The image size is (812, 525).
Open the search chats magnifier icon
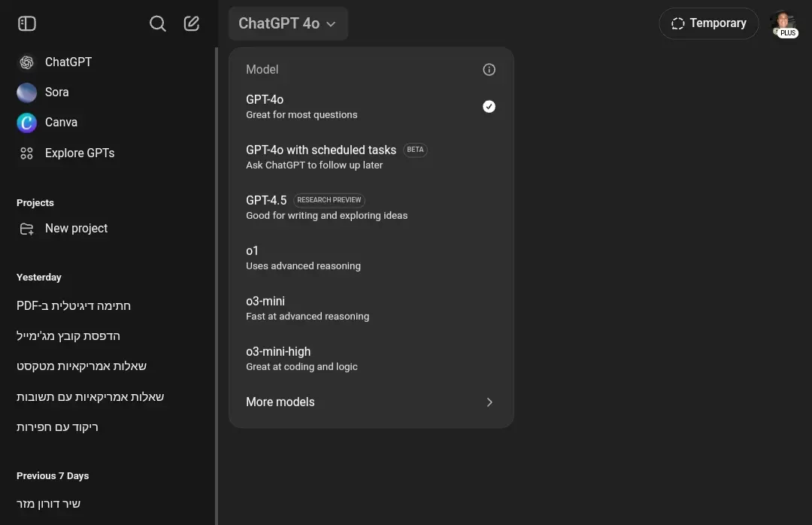click(x=157, y=23)
